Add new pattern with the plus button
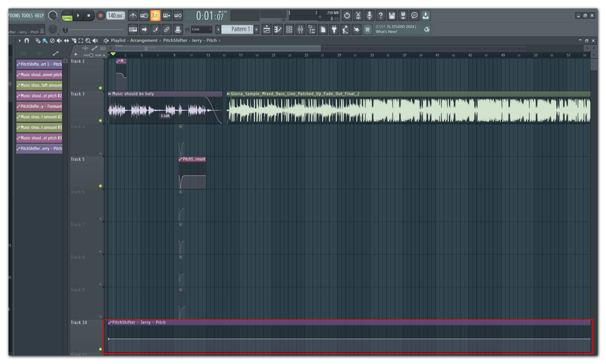Viewport: 606px width, 364px height. (257, 29)
